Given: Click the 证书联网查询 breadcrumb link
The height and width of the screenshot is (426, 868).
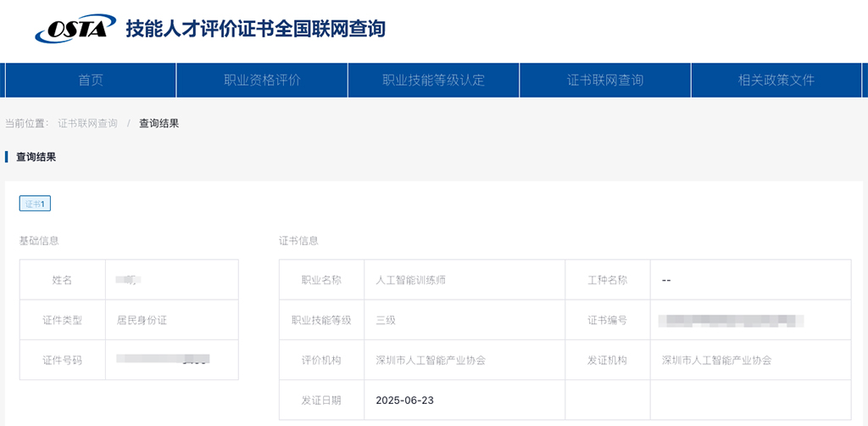Looking at the screenshot, I should point(87,123).
